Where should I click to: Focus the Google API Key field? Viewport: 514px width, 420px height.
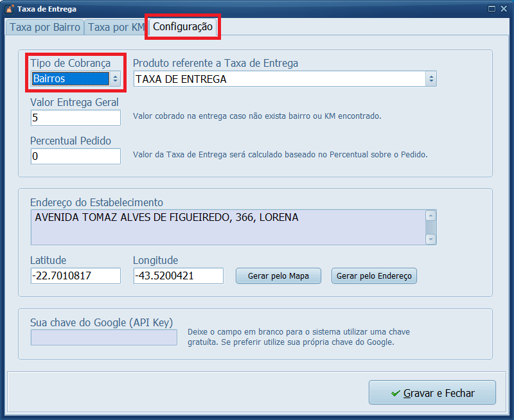coord(103,337)
